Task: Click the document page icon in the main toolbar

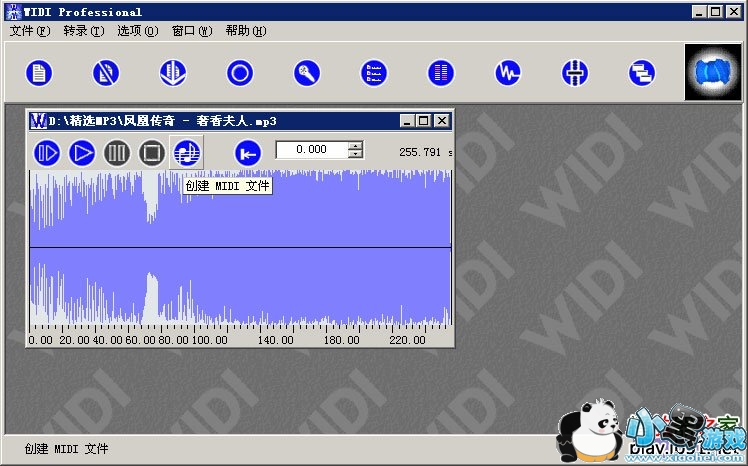Action: pos(39,73)
